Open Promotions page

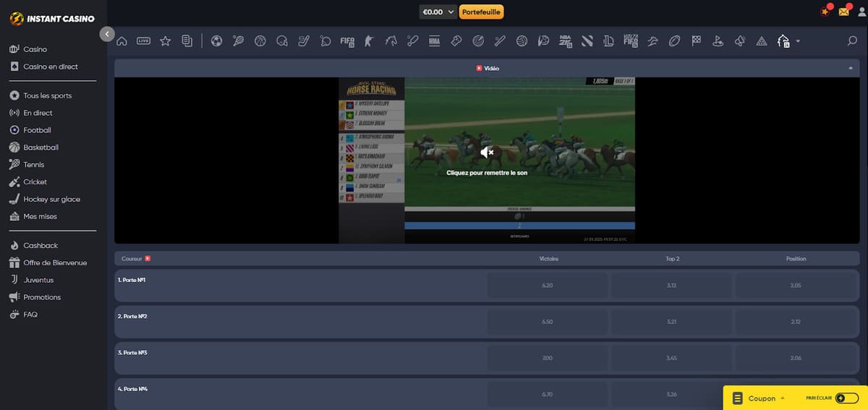[42, 297]
